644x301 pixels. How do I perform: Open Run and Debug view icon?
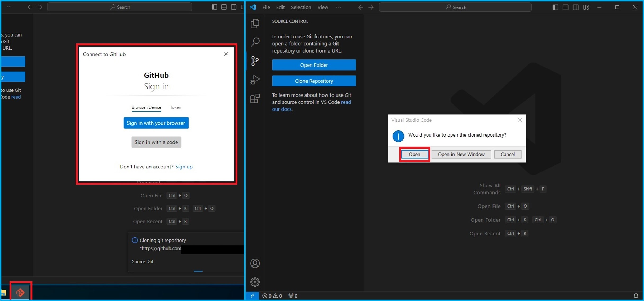[255, 80]
